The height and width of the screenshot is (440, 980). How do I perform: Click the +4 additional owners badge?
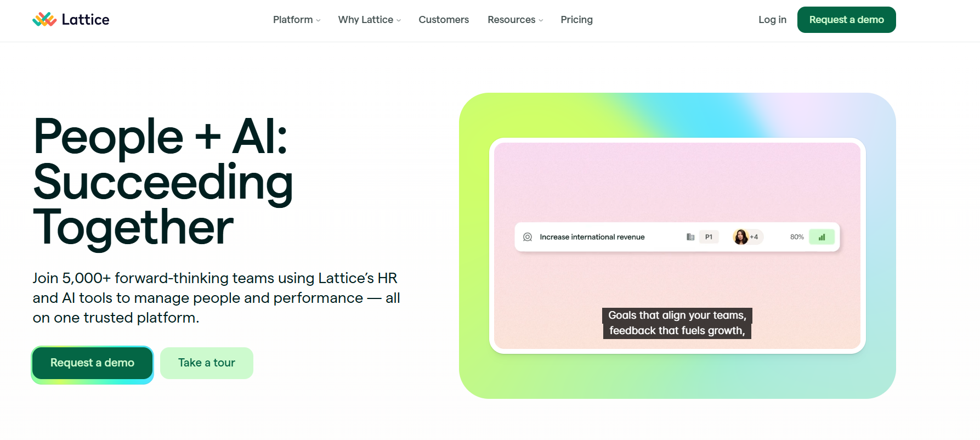[x=755, y=237]
